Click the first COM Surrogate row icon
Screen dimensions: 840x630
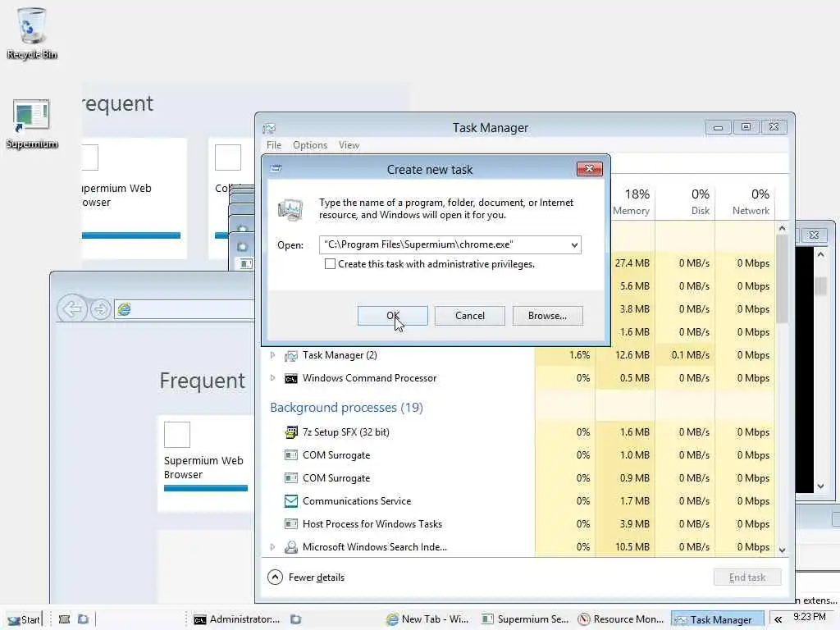tap(291, 455)
